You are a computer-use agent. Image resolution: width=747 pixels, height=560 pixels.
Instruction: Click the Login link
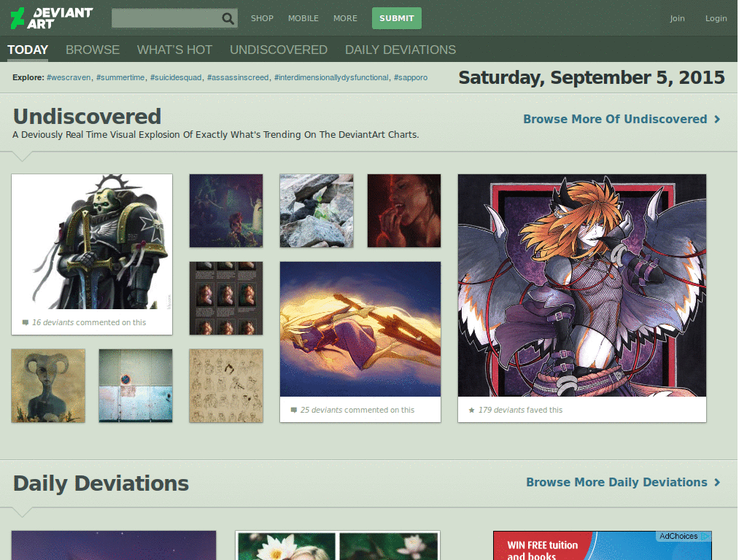tap(716, 18)
